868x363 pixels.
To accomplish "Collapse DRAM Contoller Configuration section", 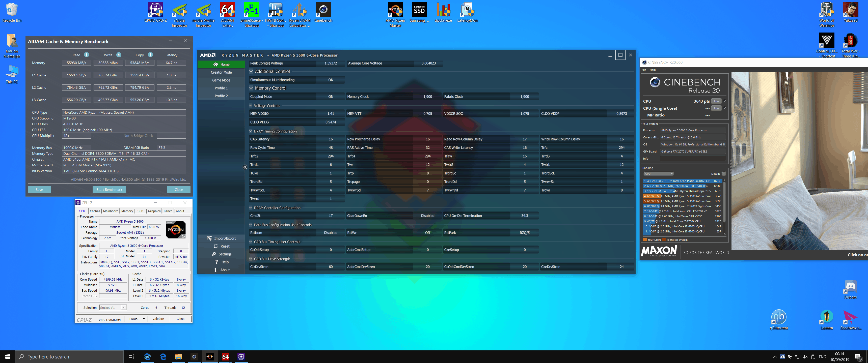I will [251, 208].
